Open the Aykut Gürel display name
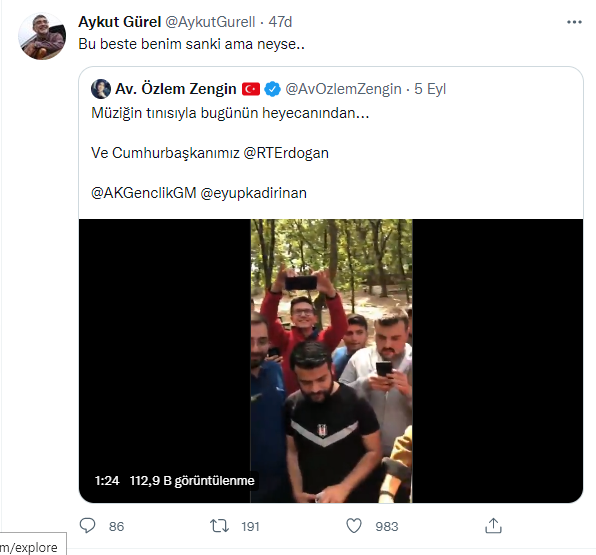The width and height of the screenshot is (596, 555). point(120,22)
